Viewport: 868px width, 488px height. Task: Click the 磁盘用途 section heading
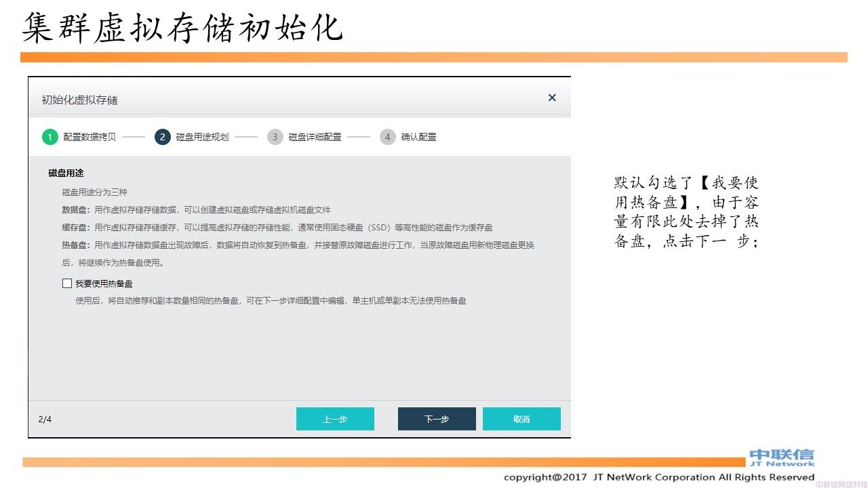(66, 174)
